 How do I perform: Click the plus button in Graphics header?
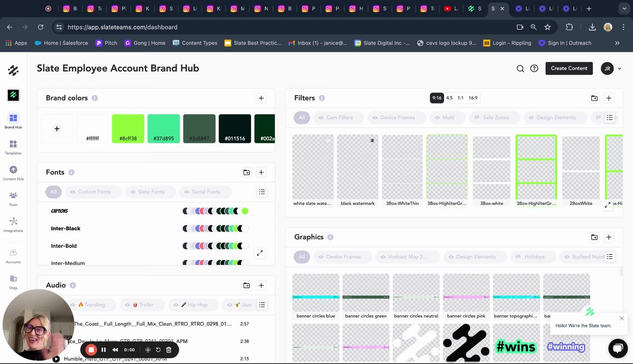coord(609,237)
